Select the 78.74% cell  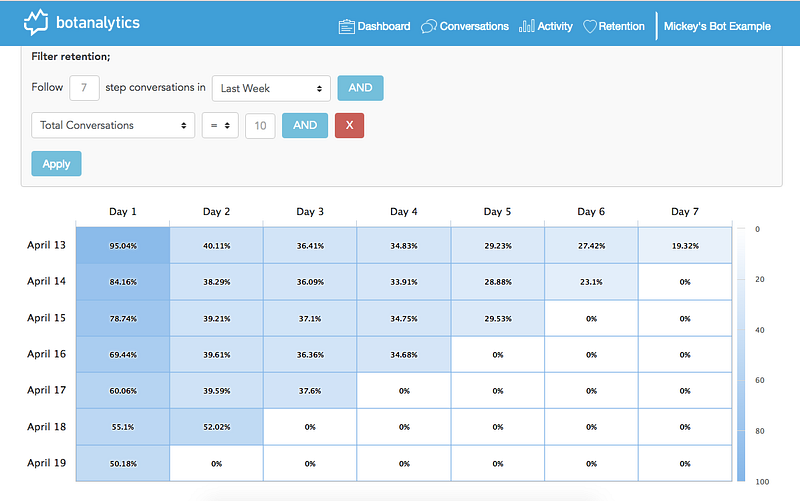123,318
